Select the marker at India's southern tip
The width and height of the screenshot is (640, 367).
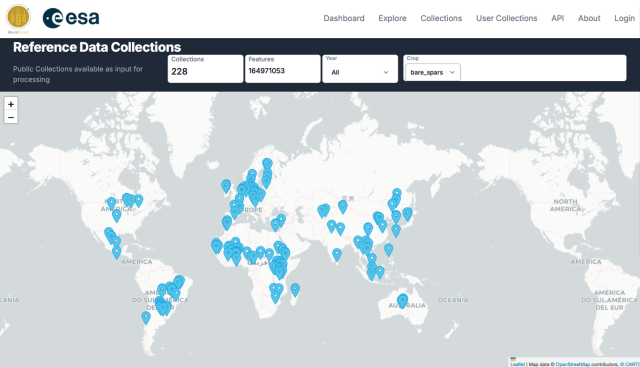coord(337,255)
